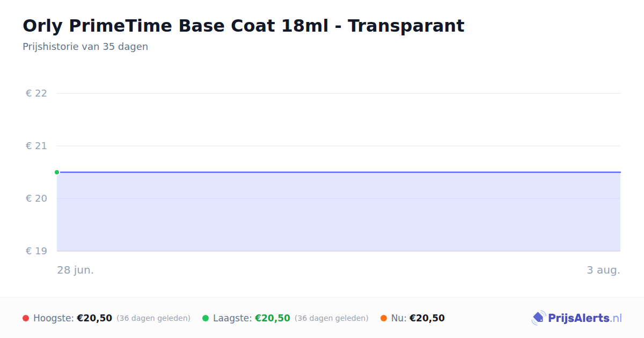Click the 3 aug. date label

coord(603,270)
